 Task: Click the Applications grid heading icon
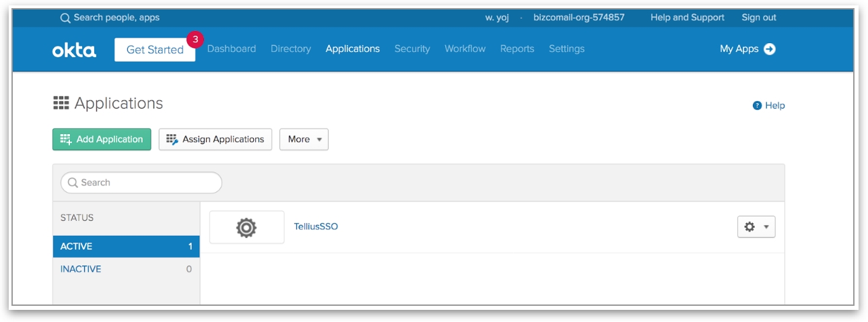click(x=61, y=103)
